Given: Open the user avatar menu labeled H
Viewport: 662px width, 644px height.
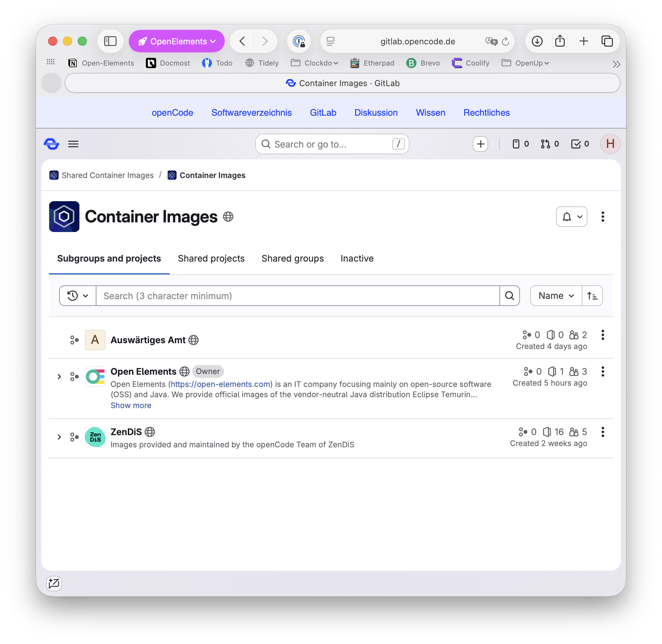Looking at the screenshot, I should point(610,144).
